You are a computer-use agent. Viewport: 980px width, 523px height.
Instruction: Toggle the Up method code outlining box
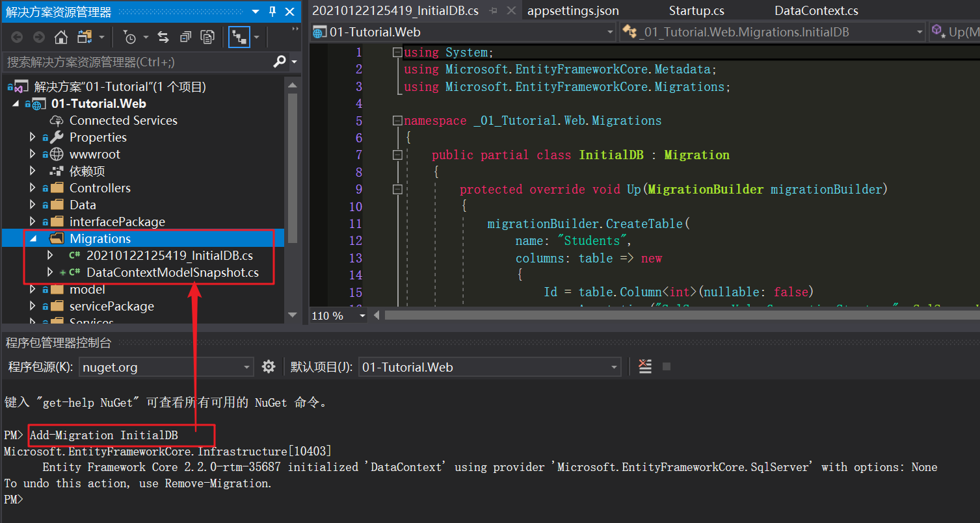click(x=397, y=189)
